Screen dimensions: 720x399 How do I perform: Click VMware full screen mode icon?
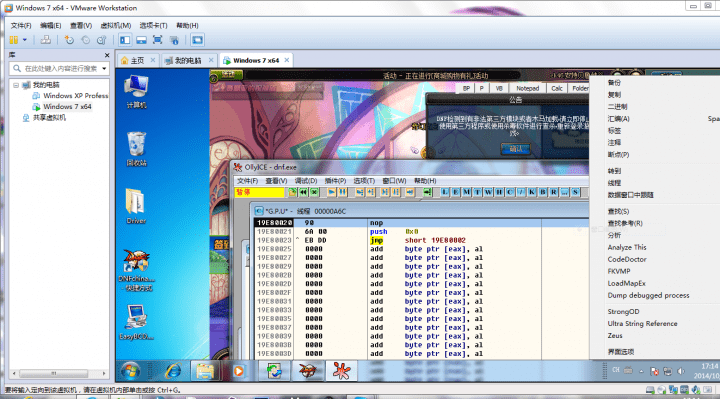[158, 40]
